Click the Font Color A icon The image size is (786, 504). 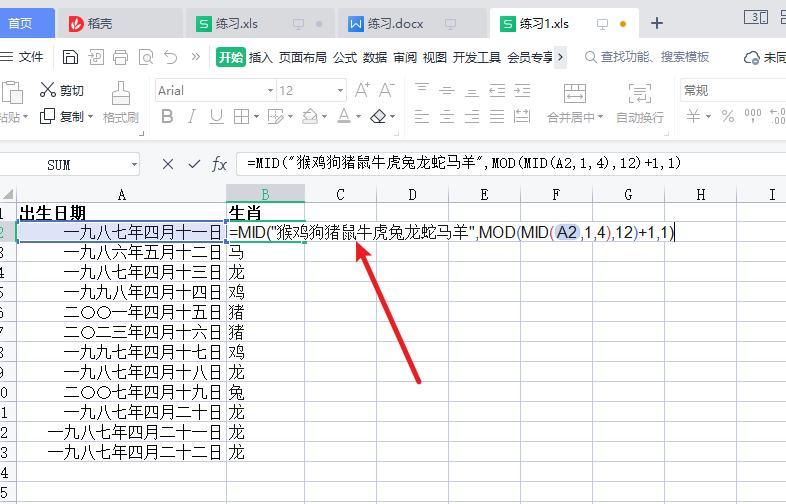pyautogui.click(x=344, y=116)
